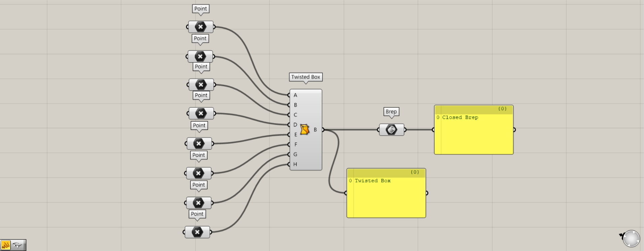The height and width of the screenshot is (251, 644).
Task: Click the {0} path header of the Closed Brep panel
Action: (x=502, y=109)
